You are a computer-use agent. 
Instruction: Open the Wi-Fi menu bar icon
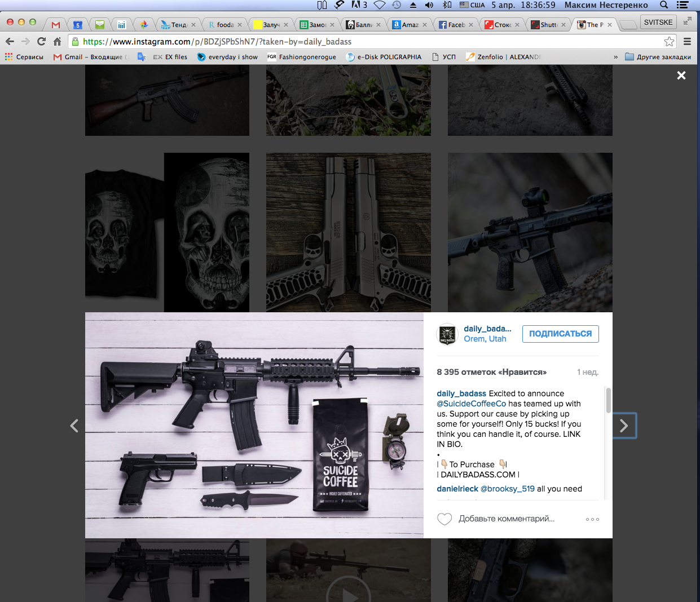(380, 5)
